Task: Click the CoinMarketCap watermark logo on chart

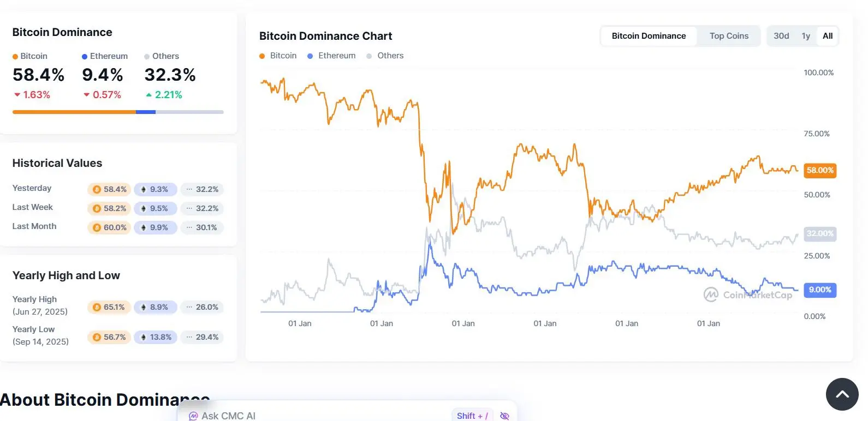Action: pos(710,294)
